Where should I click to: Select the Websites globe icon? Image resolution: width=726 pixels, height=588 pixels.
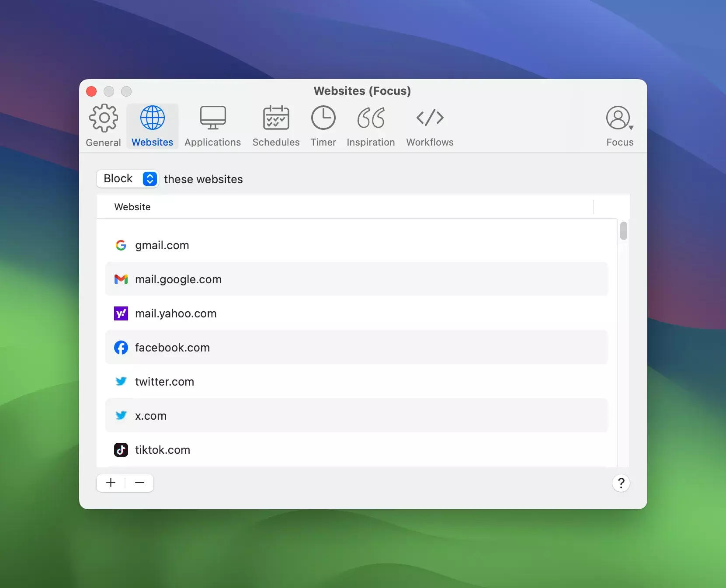point(153,118)
